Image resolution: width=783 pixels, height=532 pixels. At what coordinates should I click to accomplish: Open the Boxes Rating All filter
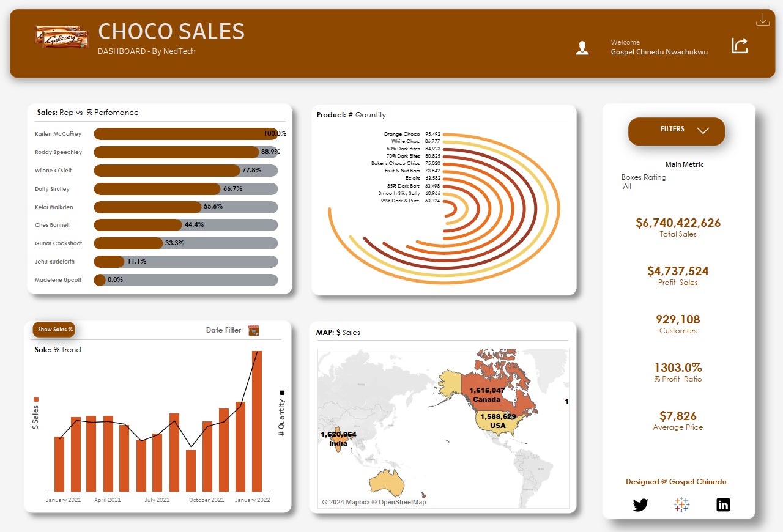[627, 187]
